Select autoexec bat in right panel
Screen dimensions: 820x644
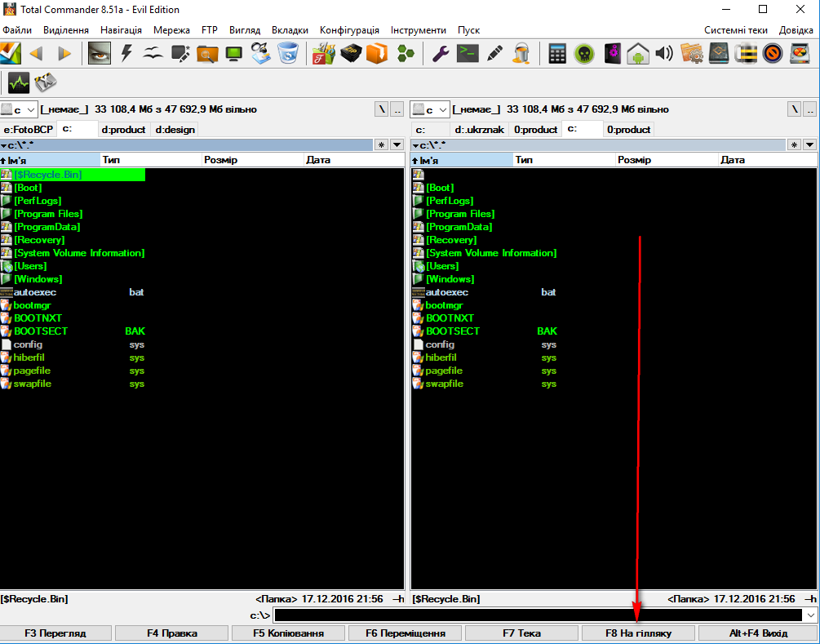[485, 292]
